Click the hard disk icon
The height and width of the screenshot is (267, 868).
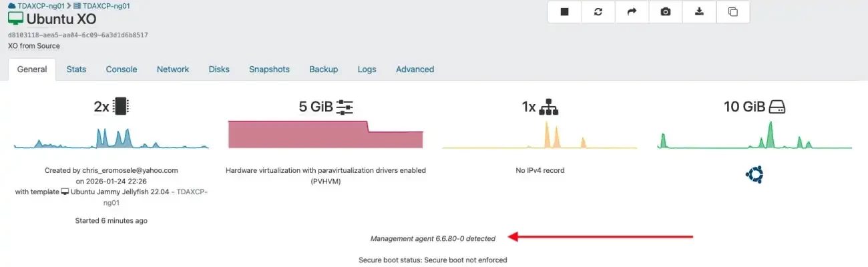coord(777,107)
